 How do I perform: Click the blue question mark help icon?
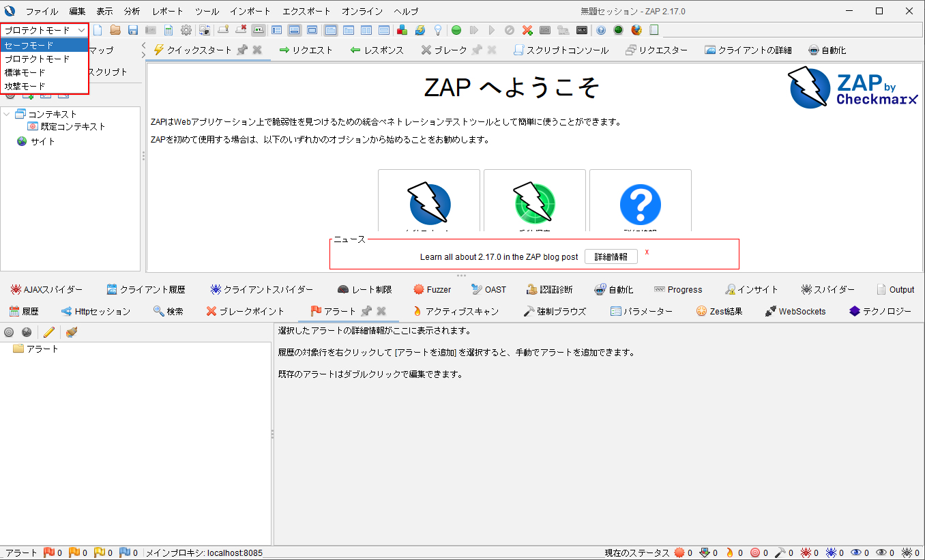(x=601, y=30)
